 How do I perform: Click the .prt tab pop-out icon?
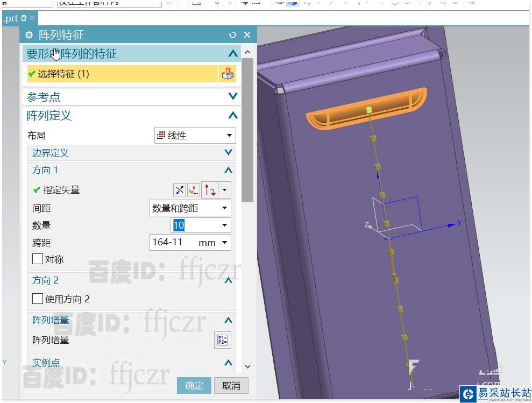(x=24, y=18)
